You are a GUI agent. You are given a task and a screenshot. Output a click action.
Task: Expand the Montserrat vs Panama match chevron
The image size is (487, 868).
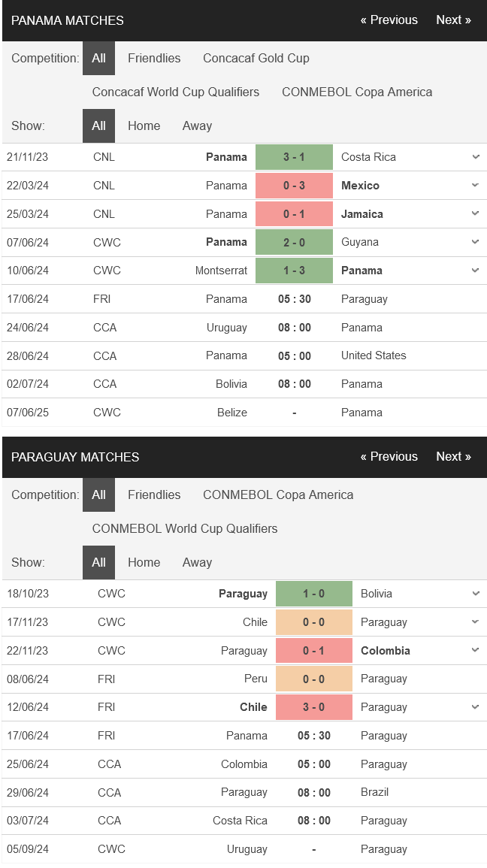click(x=475, y=271)
